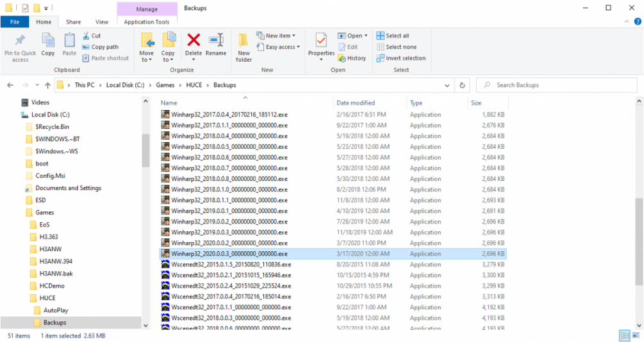Click the Properties icon

click(321, 40)
